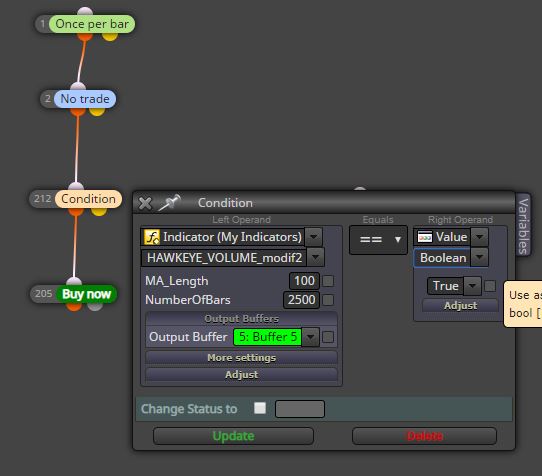Image resolution: width=542 pixels, height=476 pixels.
Task: Expand the Indicator (My Indicators) dropdown arrow
Action: click(314, 237)
